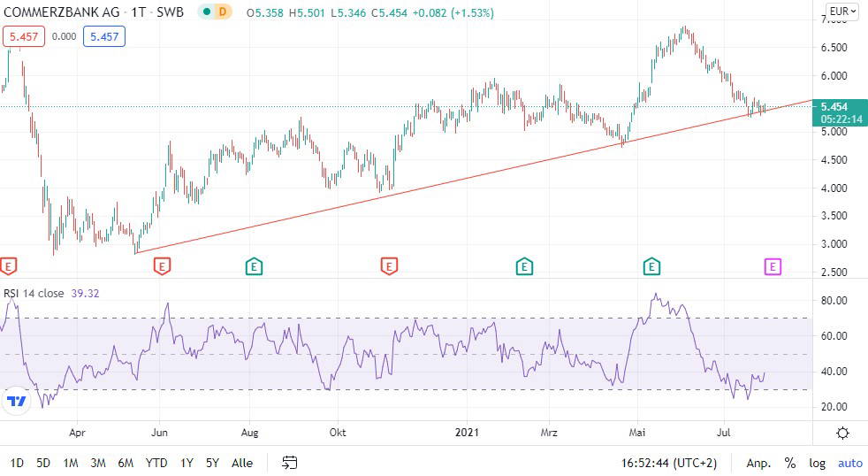Click the purple upcoming earnings marker
The height and width of the screenshot is (476, 868).
click(773, 266)
